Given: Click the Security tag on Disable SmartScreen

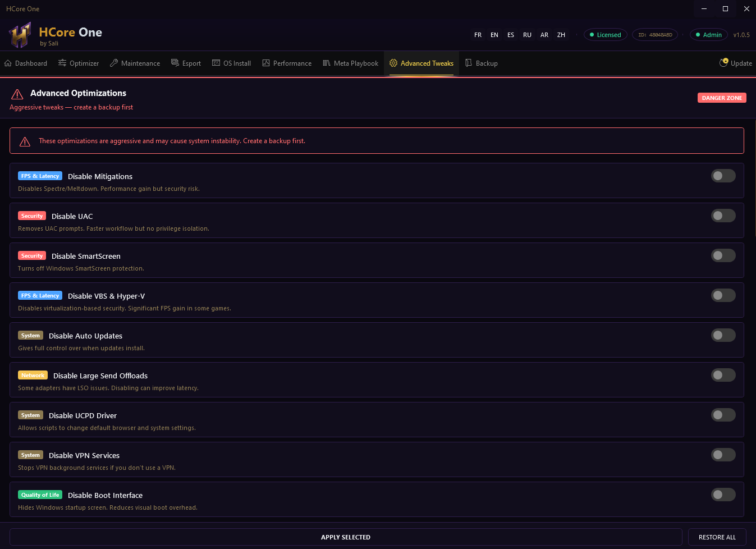Looking at the screenshot, I should point(32,256).
